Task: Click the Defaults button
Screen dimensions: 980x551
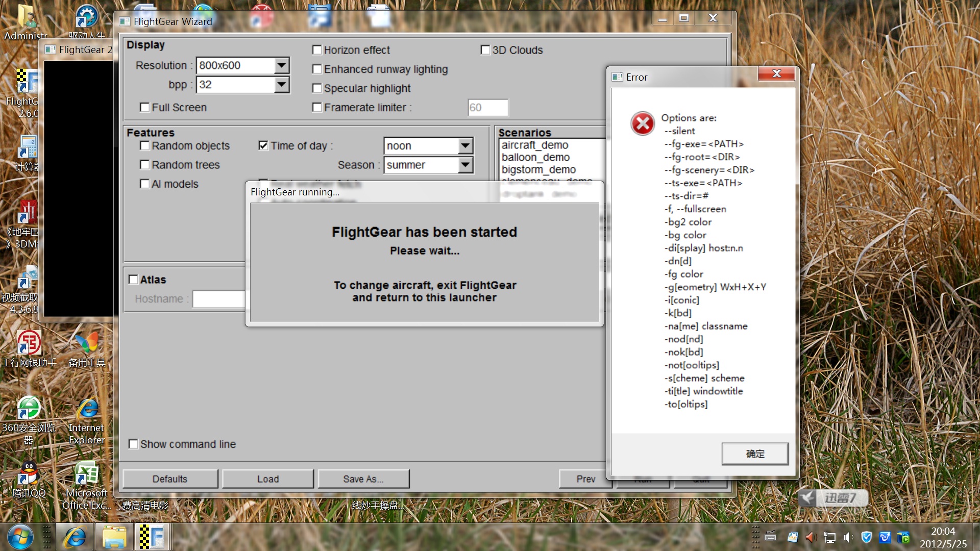Action: pos(170,479)
